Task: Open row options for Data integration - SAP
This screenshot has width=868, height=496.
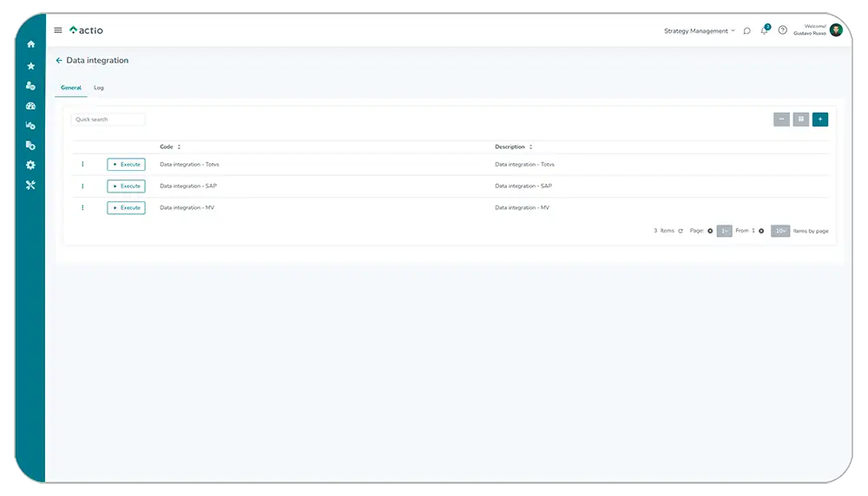Action: click(82, 186)
